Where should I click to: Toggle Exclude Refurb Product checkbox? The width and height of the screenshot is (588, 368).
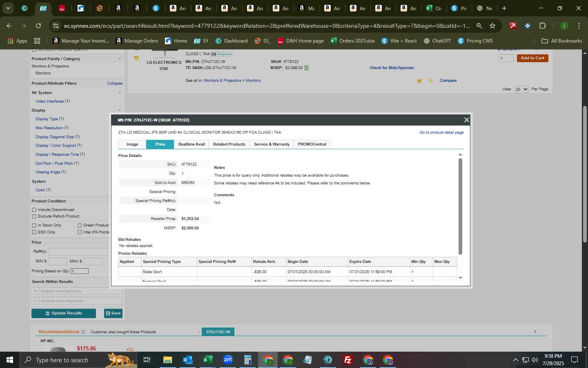coord(34,216)
